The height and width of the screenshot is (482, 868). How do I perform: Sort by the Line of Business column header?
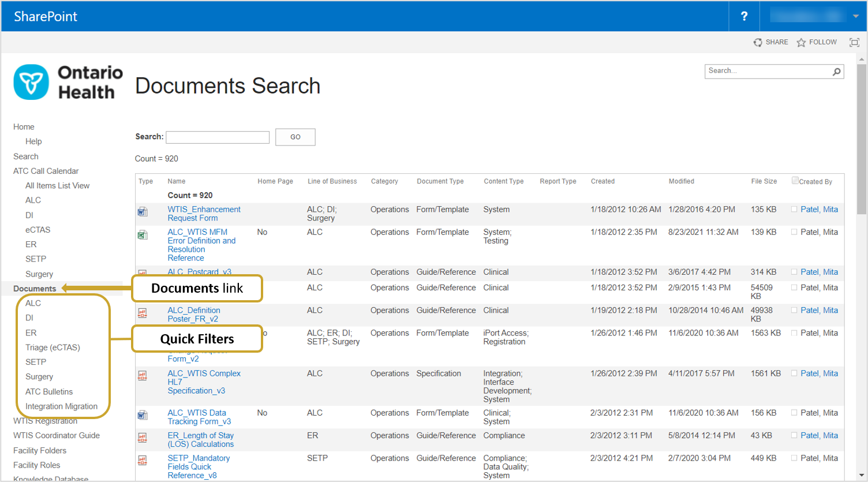pos(332,181)
